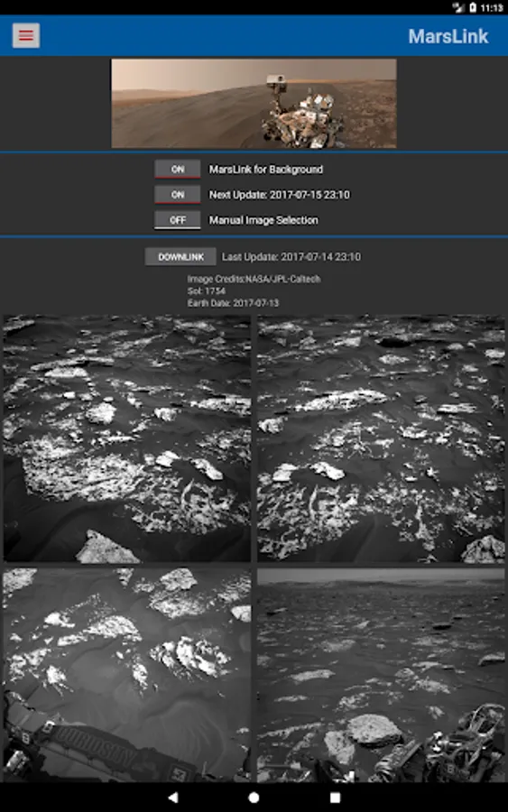Tap the 'MarsLink for Background' label

pos(265,170)
